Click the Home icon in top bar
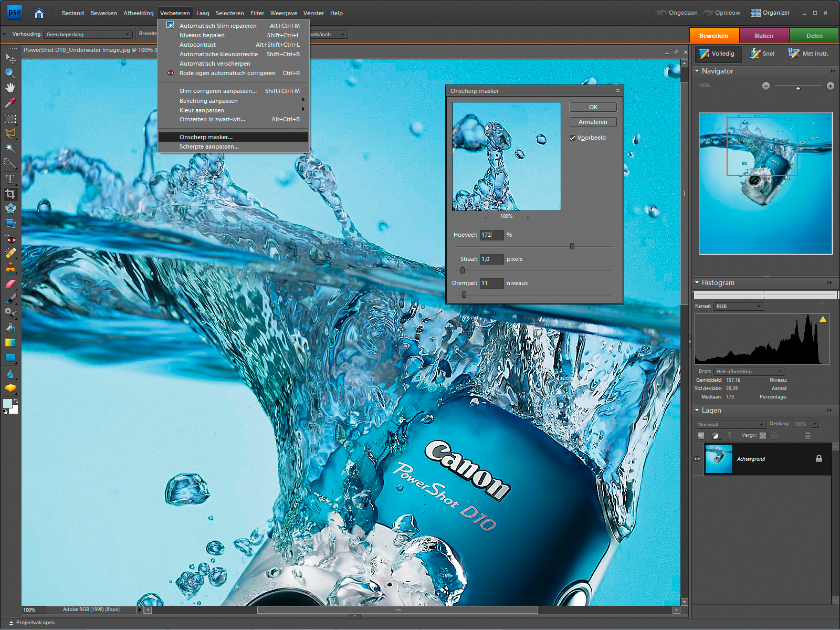This screenshot has width=840, height=630. [x=39, y=13]
